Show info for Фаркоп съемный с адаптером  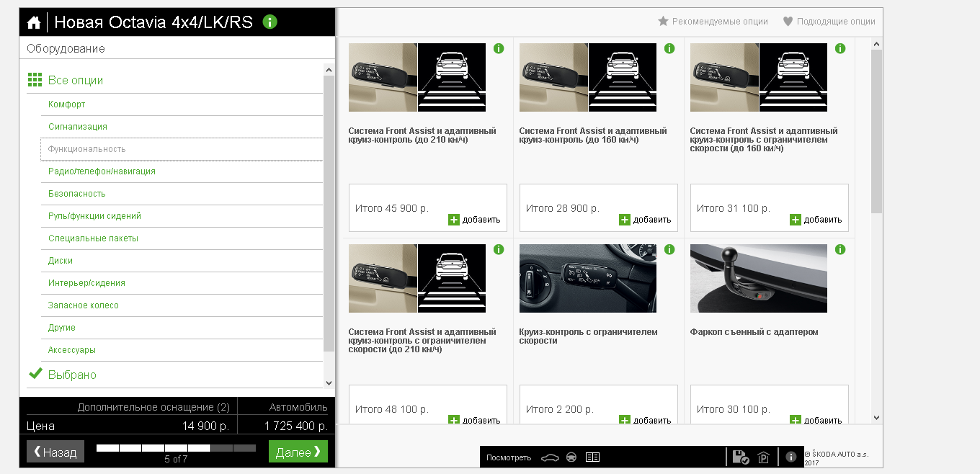840,249
